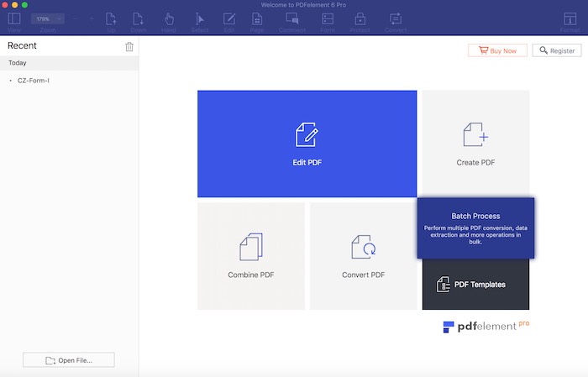Click the Protect lock icon
The width and height of the screenshot is (588, 377).
[360, 20]
